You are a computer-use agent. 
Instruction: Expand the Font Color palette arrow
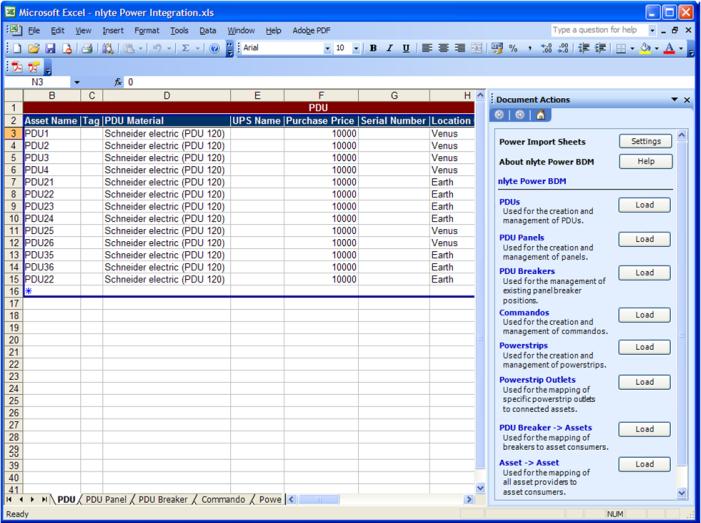(x=681, y=48)
